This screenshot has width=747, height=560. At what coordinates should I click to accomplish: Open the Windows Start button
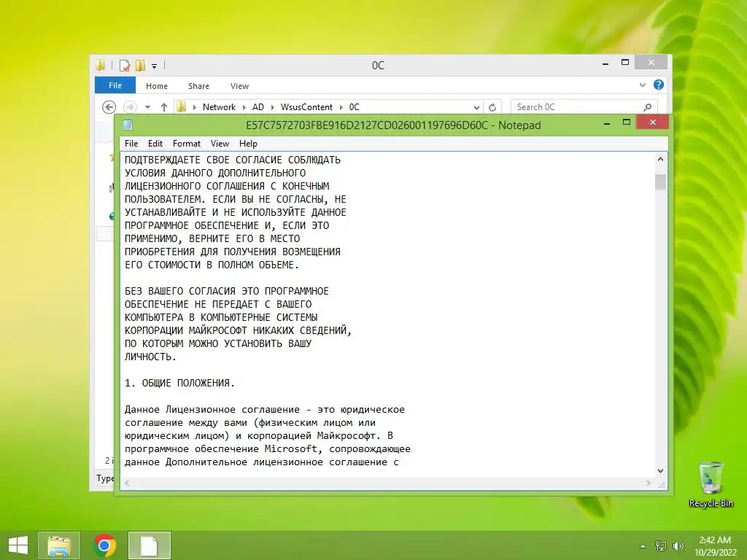pyautogui.click(x=18, y=545)
